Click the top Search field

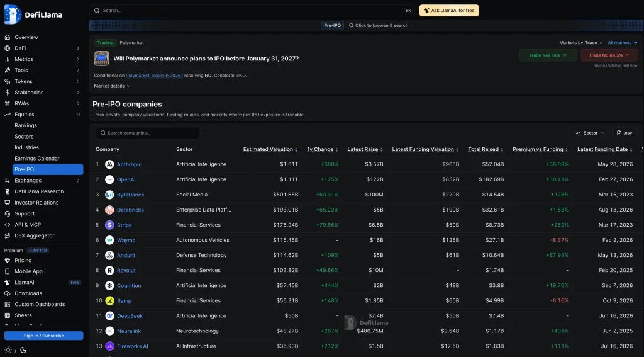(252, 10)
